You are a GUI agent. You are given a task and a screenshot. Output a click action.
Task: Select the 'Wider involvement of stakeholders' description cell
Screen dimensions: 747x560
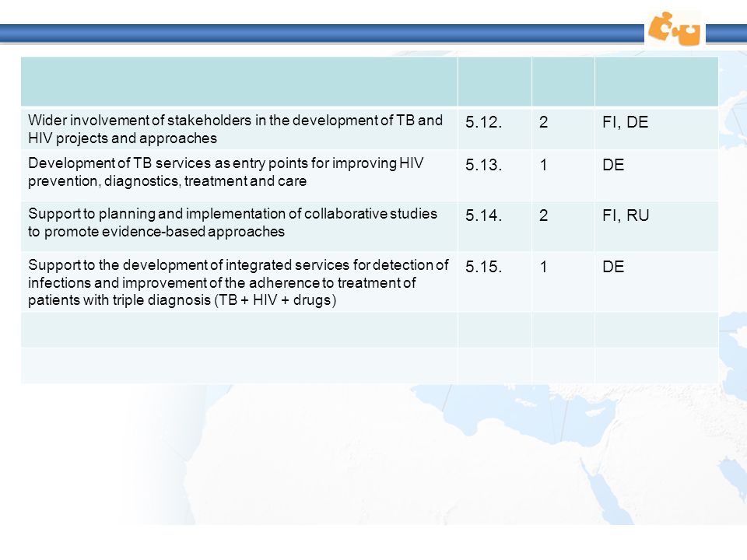pyautogui.click(x=239, y=128)
